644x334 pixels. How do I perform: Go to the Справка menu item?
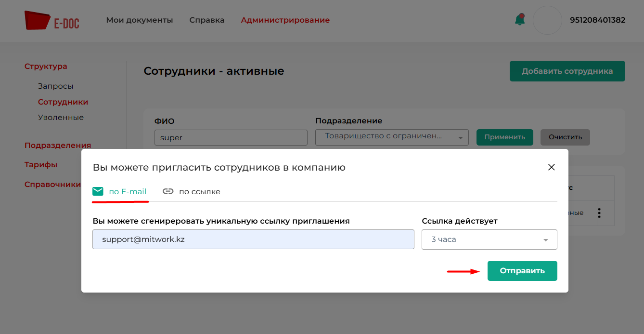point(207,20)
